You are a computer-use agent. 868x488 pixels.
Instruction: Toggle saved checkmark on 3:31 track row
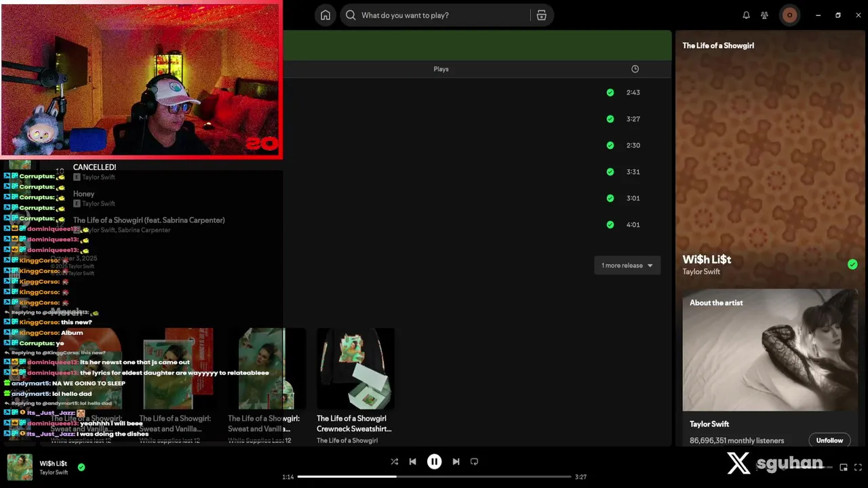pos(610,171)
